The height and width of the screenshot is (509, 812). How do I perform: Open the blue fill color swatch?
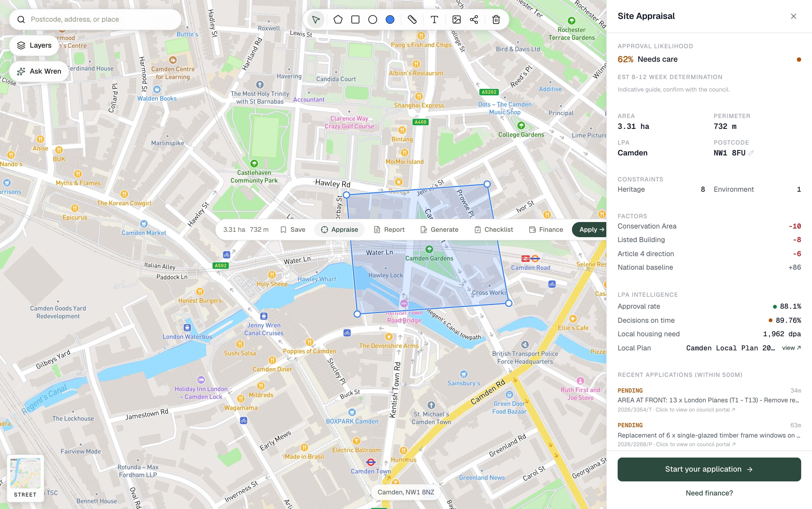390,19
